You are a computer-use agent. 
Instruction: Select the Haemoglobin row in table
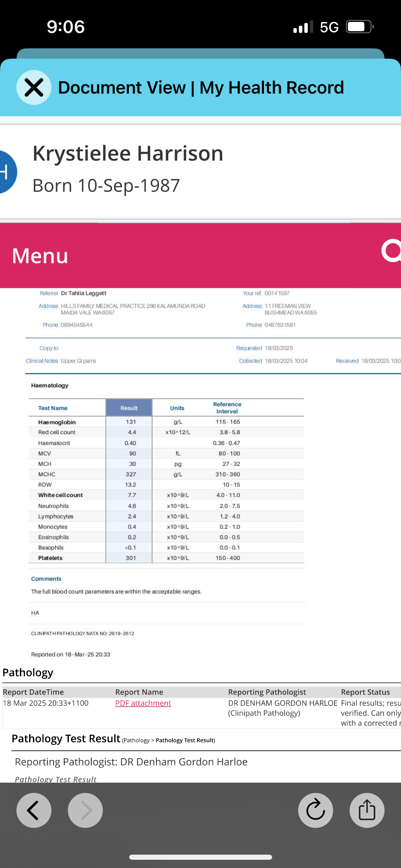click(x=57, y=422)
